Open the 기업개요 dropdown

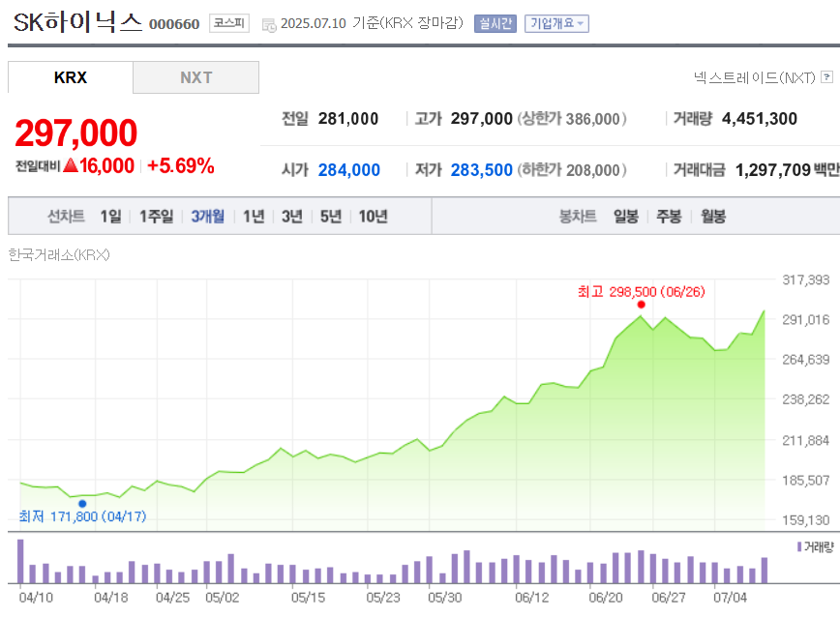pos(556,23)
